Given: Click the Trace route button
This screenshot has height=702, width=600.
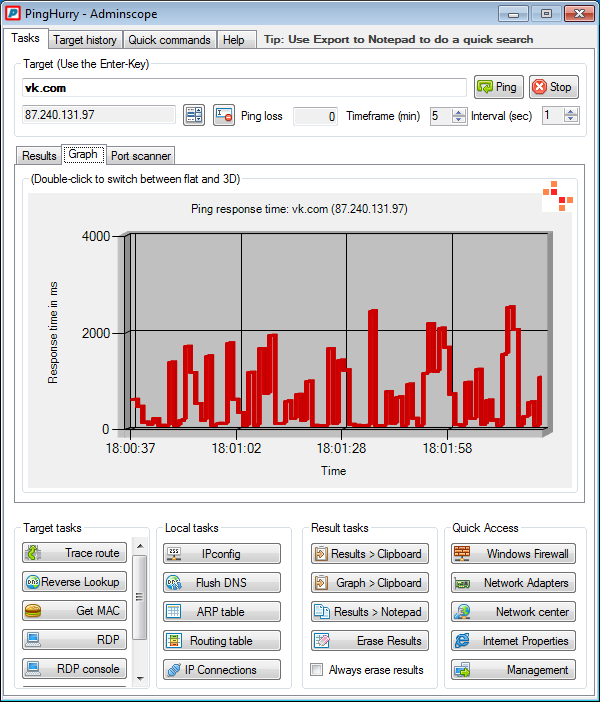Looking at the screenshot, I should pyautogui.click(x=74, y=553).
